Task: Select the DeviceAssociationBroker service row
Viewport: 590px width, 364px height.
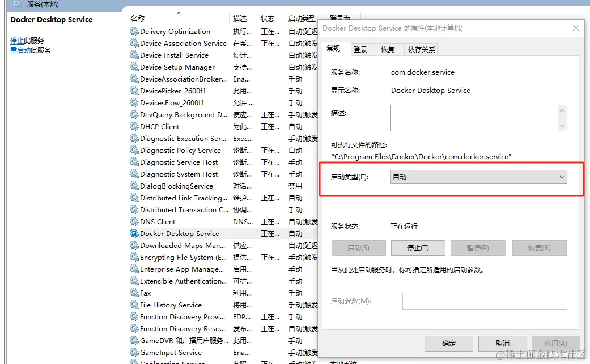Action: point(223,79)
